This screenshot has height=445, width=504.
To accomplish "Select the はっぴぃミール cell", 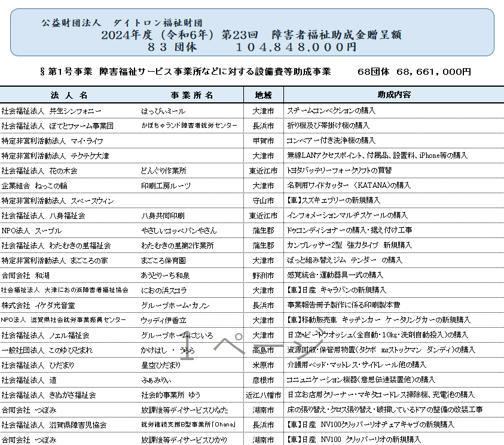I will coord(163,111).
